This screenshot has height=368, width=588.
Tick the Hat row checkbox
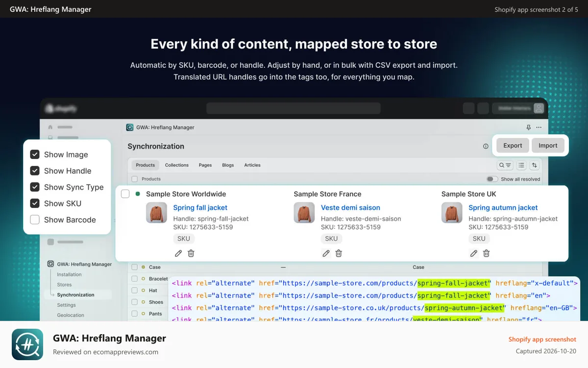pos(134,290)
